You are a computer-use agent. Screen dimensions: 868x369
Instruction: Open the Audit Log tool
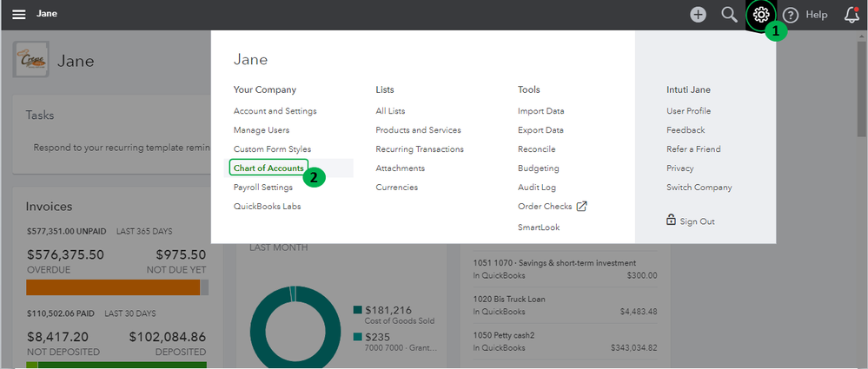pos(538,188)
